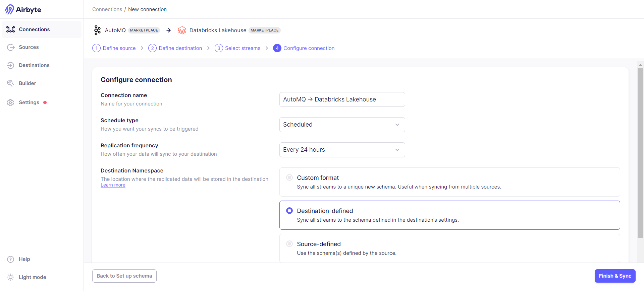
Task: Click the Databricks Lakehouse logo icon
Action: click(182, 30)
